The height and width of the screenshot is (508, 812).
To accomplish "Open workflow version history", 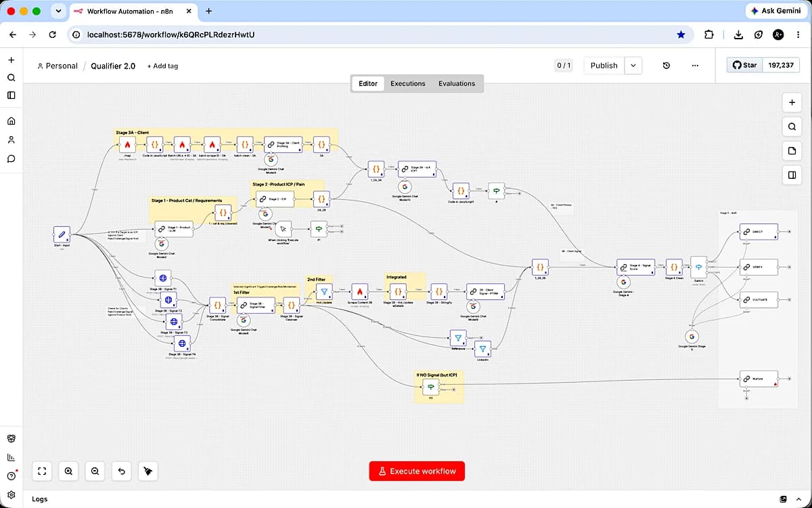I will coord(667,66).
